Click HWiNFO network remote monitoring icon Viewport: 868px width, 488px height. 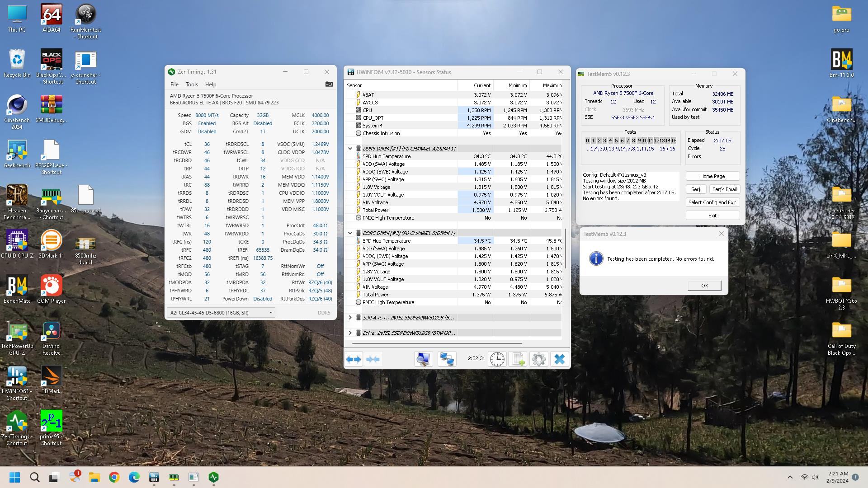(447, 359)
